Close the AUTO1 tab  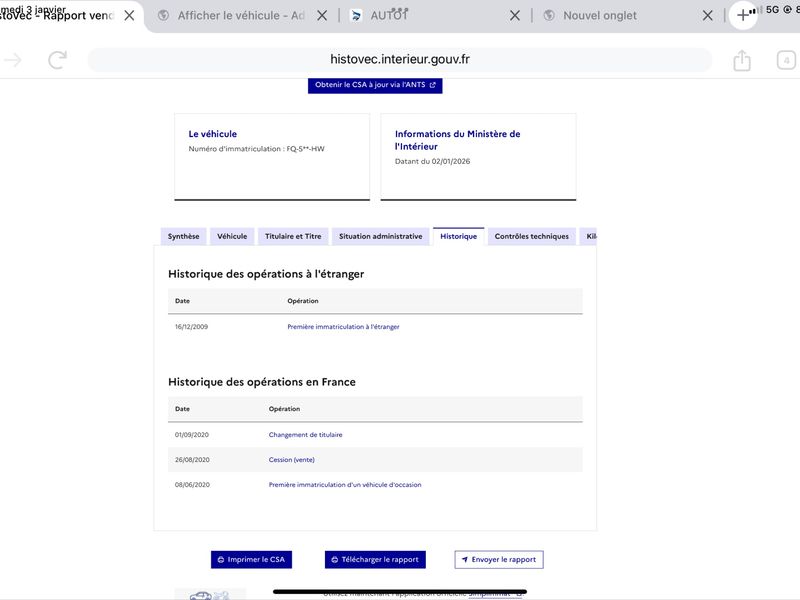coord(514,16)
